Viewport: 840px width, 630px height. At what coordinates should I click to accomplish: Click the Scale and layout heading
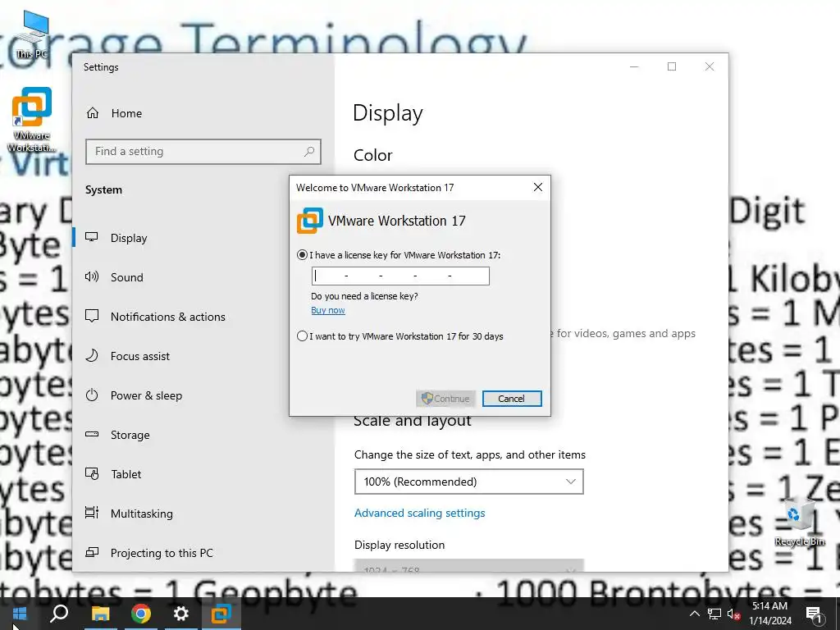click(412, 421)
